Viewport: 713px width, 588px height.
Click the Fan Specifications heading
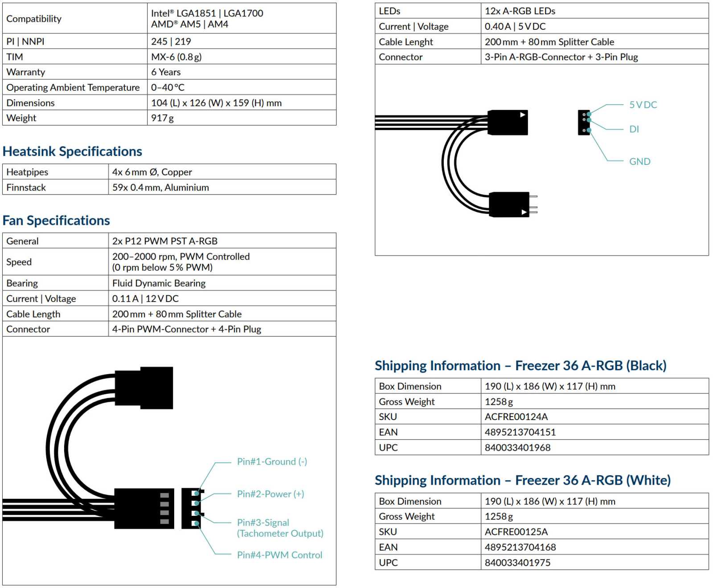[56, 220]
